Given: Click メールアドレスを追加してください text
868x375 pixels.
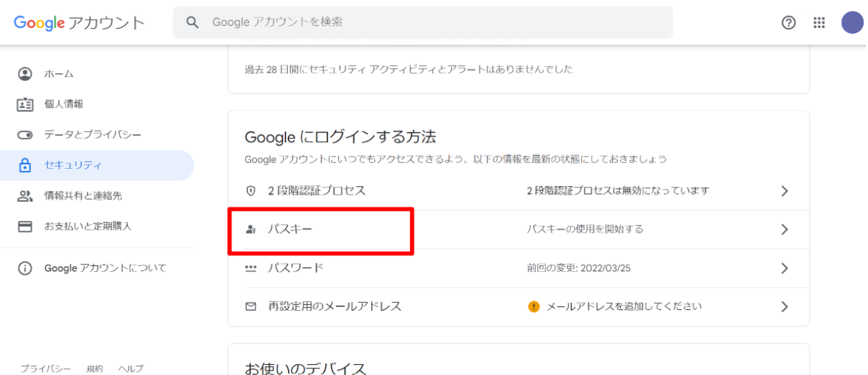Looking at the screenshot, I should 624,306.
